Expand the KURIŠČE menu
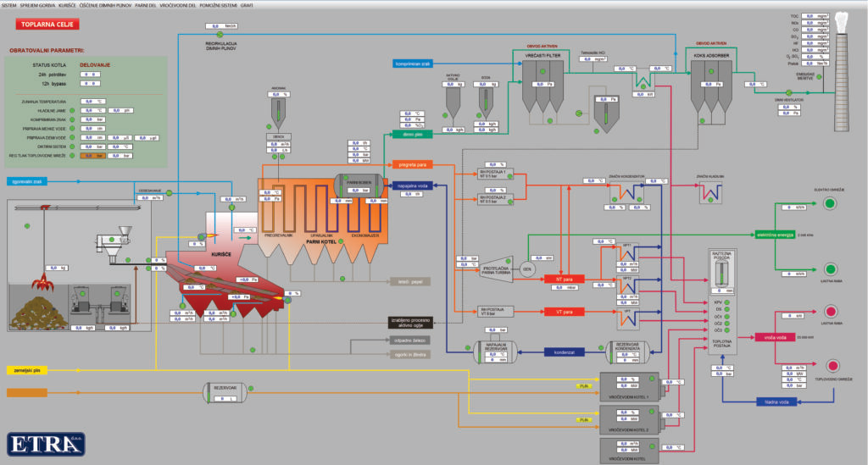 67,5
